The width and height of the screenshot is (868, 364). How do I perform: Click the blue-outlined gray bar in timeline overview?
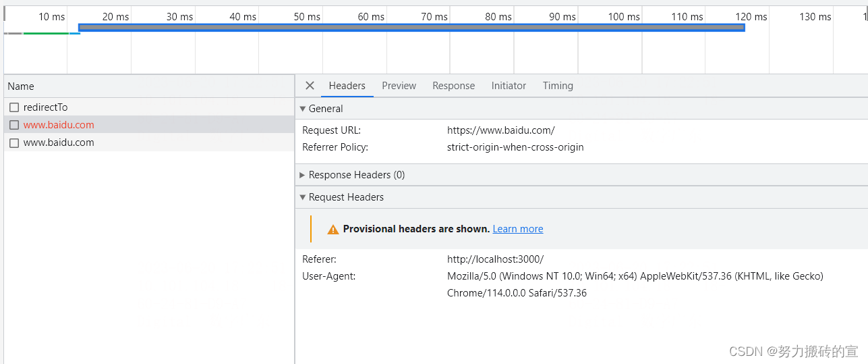(411, 28)
